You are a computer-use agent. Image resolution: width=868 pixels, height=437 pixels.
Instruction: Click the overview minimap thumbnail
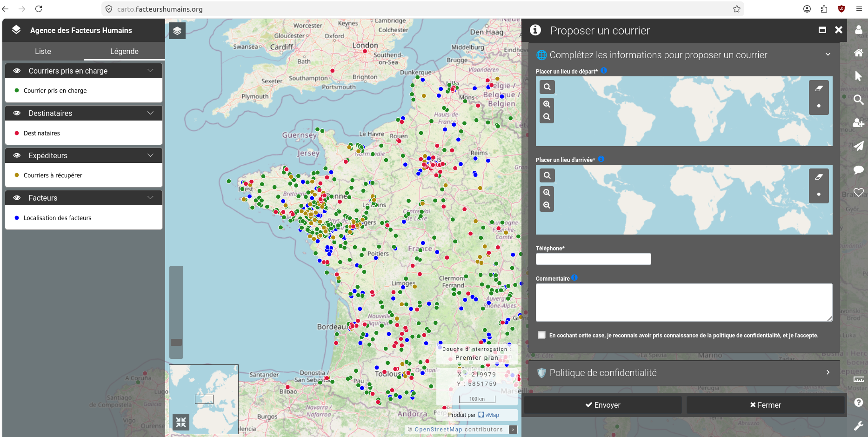tap(204, 399)
